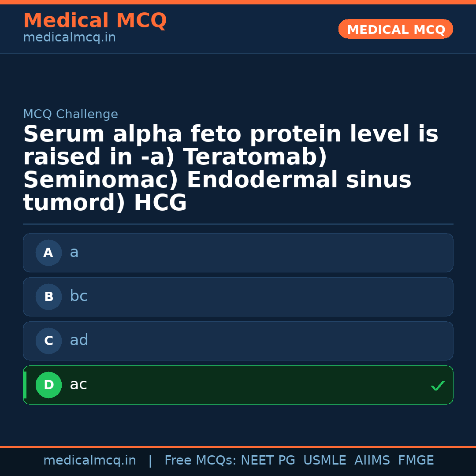
Task: Click the green D circle icon
Action: [48, 385]
